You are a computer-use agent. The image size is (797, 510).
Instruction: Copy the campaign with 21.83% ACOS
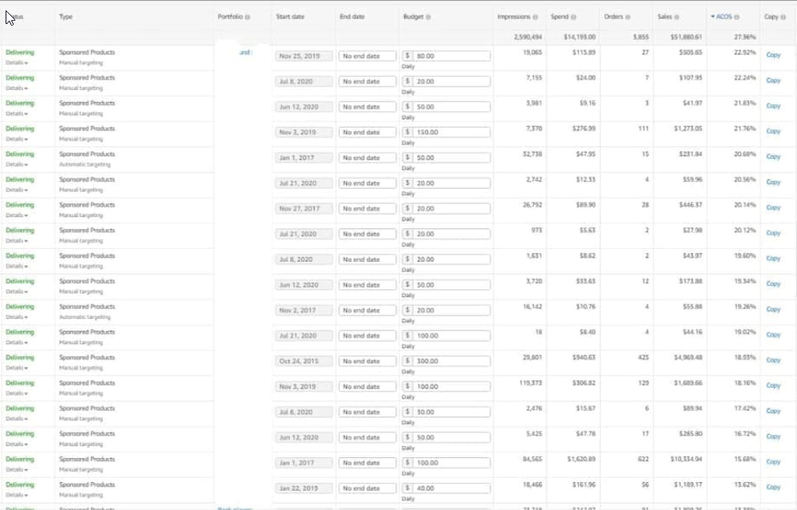(x=773, y=106)
